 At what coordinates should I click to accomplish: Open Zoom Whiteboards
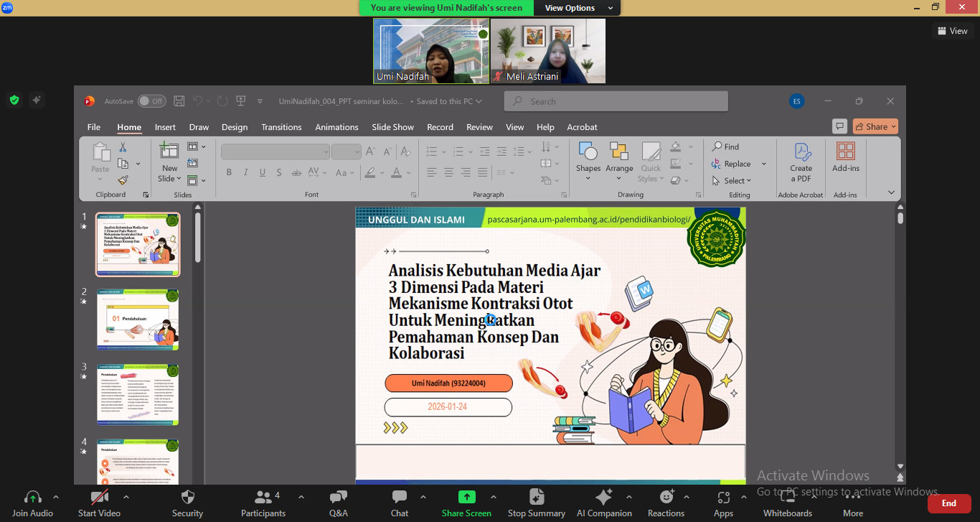tap(787, 497)
